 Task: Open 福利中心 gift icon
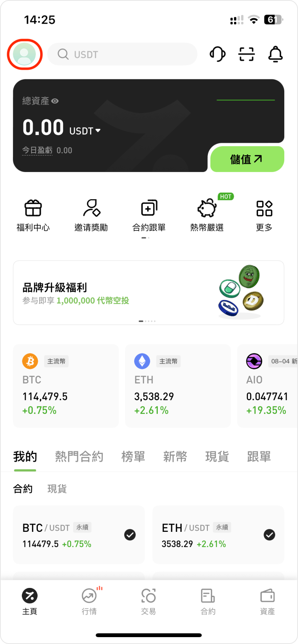pyautogui.click(x=33, y=208)
